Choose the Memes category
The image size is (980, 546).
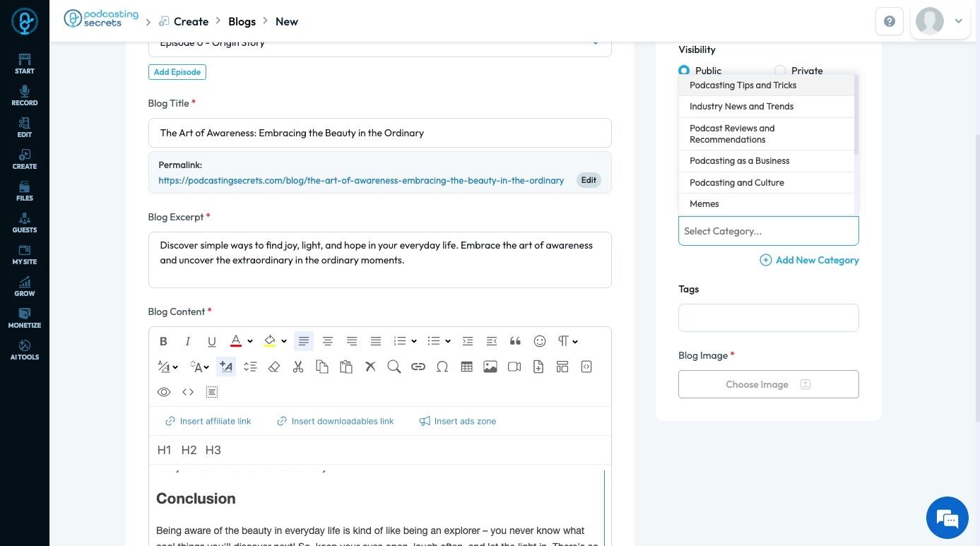(767, 204)
